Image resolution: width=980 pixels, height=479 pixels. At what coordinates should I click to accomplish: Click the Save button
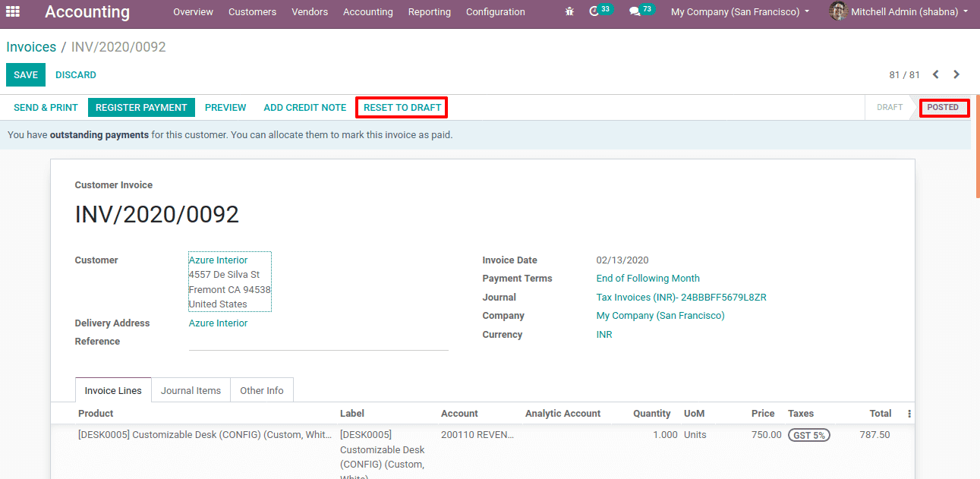tap(26, 74)
